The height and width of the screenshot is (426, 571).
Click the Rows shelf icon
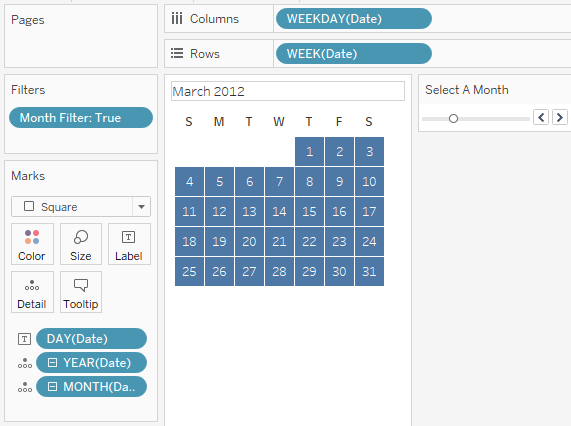tap(177, 54)
